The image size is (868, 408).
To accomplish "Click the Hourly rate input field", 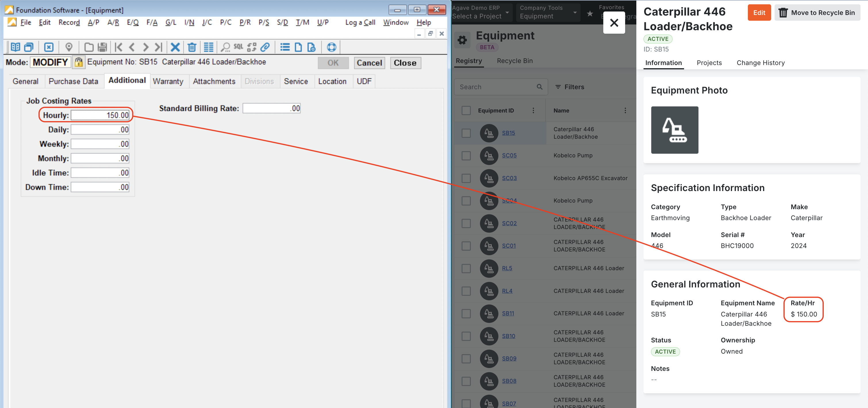I will click(100, 115).
